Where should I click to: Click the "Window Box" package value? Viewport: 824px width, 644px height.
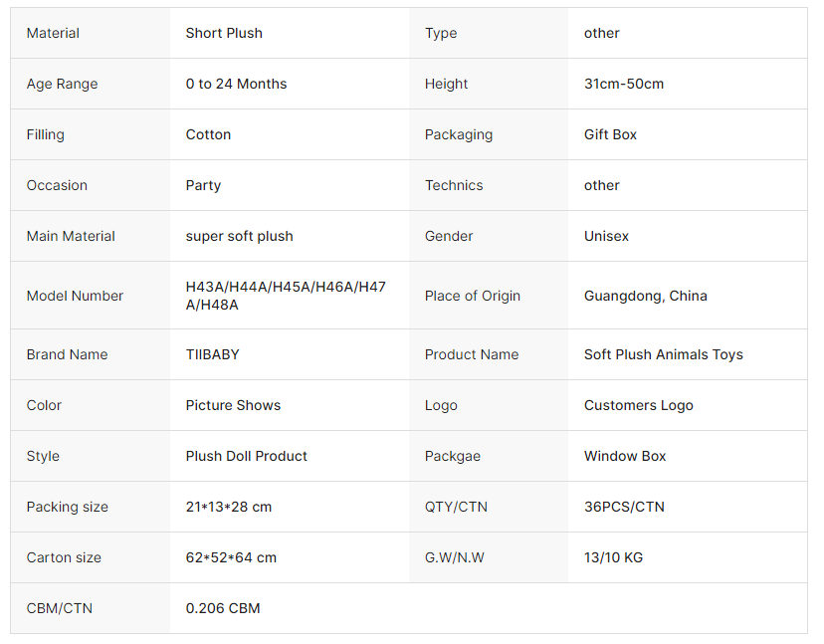[625, 456]
